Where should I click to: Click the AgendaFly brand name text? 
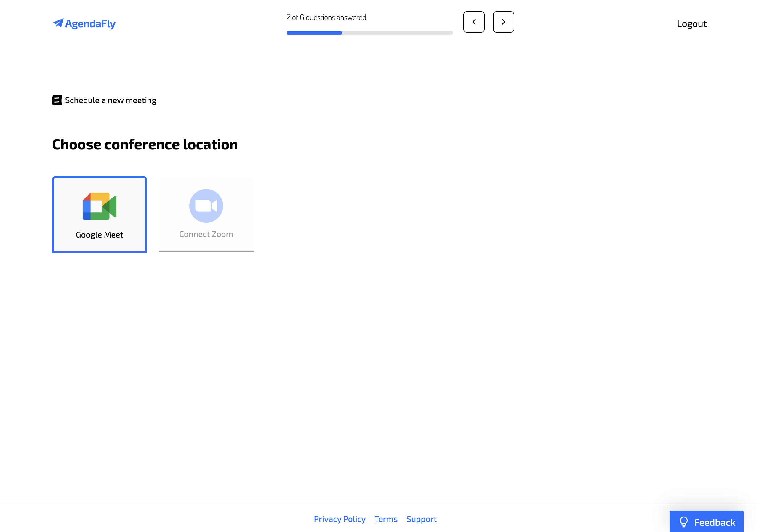(90, 24)
